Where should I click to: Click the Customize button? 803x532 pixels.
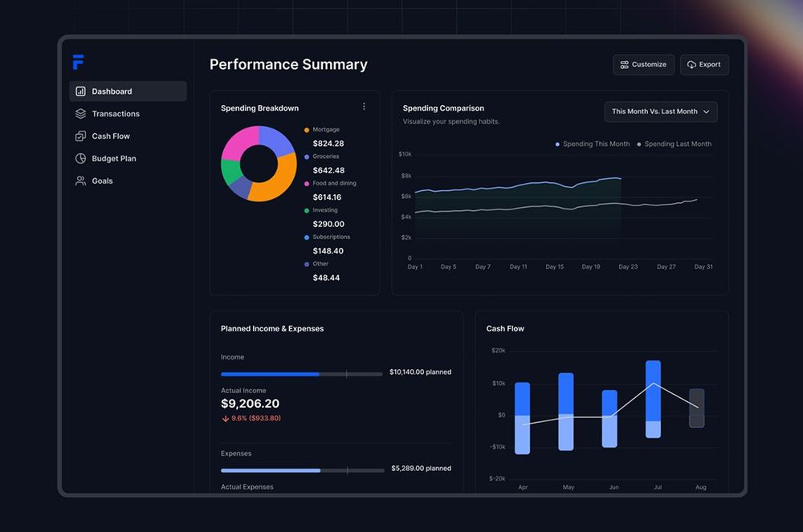[x=644, y=64]
